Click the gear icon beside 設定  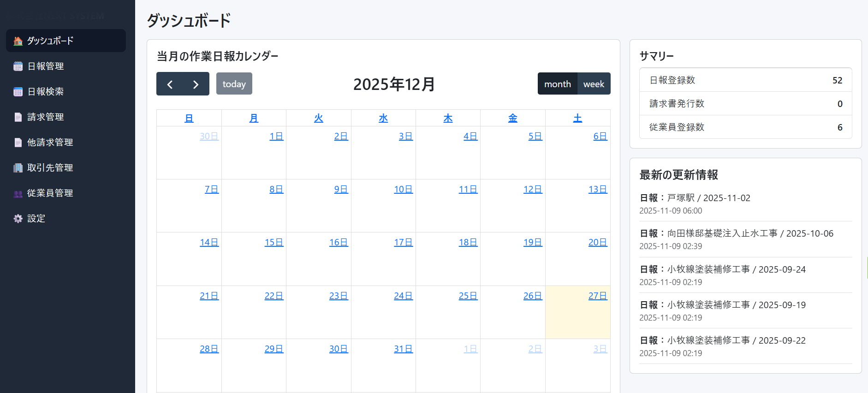tap(18, 219)
